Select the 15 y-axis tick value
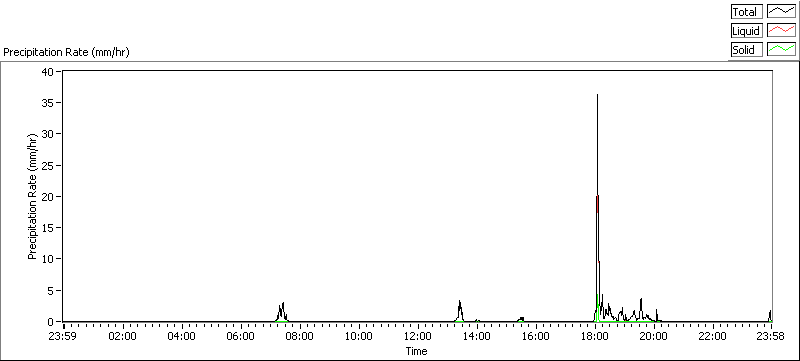 click(48, 227)
